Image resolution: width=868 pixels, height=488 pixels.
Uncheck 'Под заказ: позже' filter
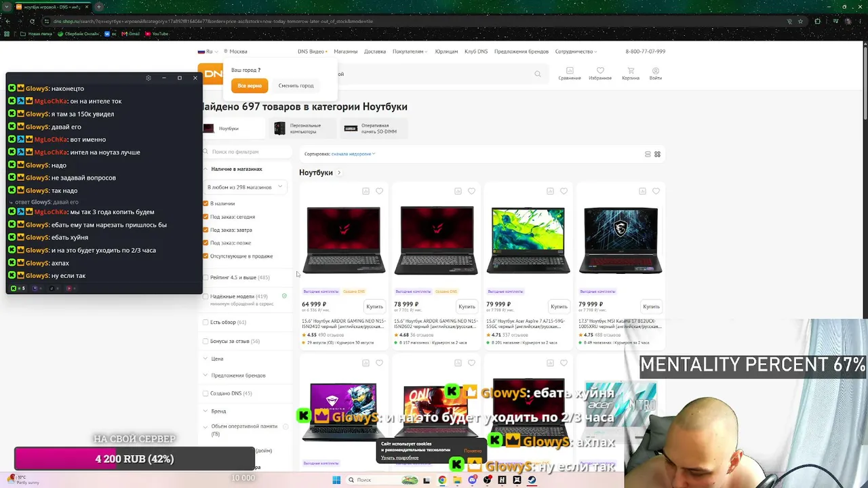coord(205,243)
